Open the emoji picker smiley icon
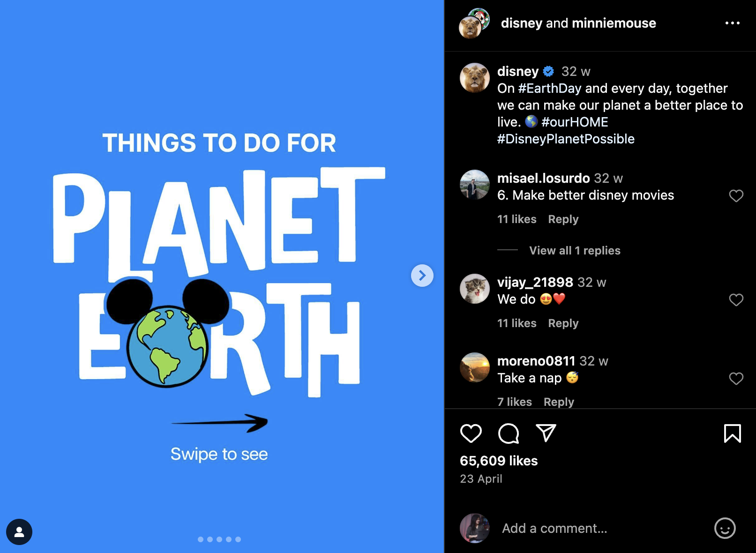Screen dimensions: 756x553 (x=725, y=528)
